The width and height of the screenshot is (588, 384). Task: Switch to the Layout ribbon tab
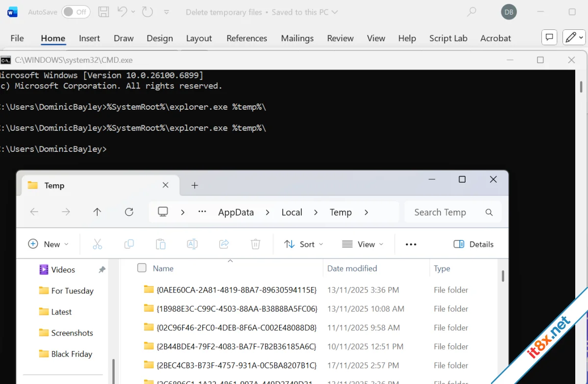click(x=199, y=38)
